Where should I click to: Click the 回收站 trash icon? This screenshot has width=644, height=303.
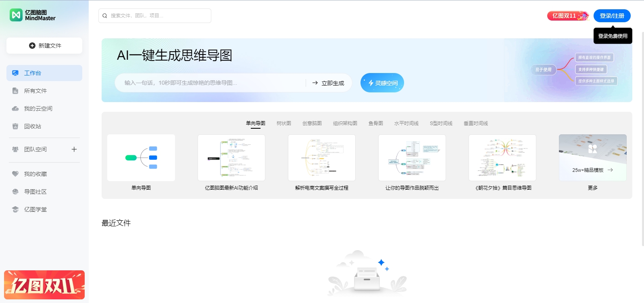(15, 126)
